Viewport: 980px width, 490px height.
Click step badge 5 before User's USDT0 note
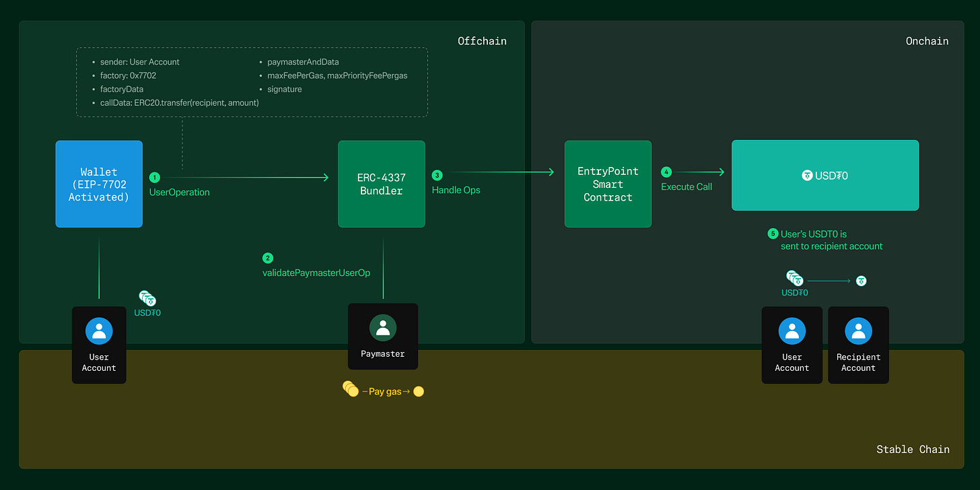click(773, 234)
